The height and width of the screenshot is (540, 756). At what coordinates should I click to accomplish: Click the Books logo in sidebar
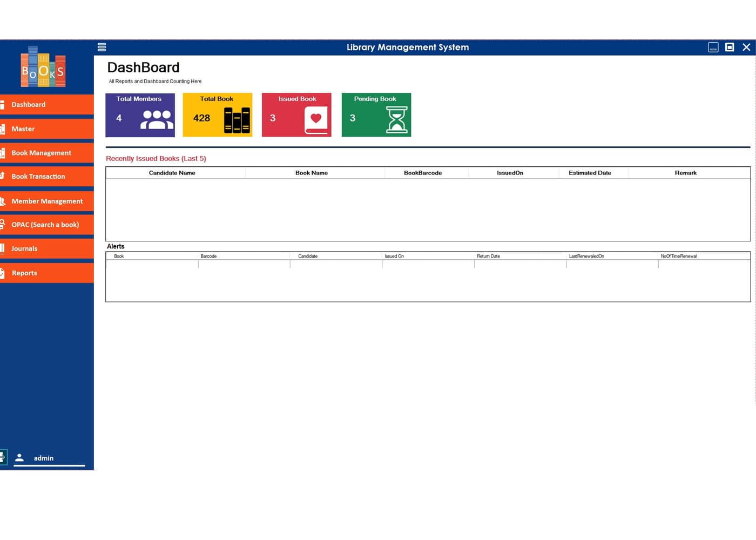click(x=43, y=67)
